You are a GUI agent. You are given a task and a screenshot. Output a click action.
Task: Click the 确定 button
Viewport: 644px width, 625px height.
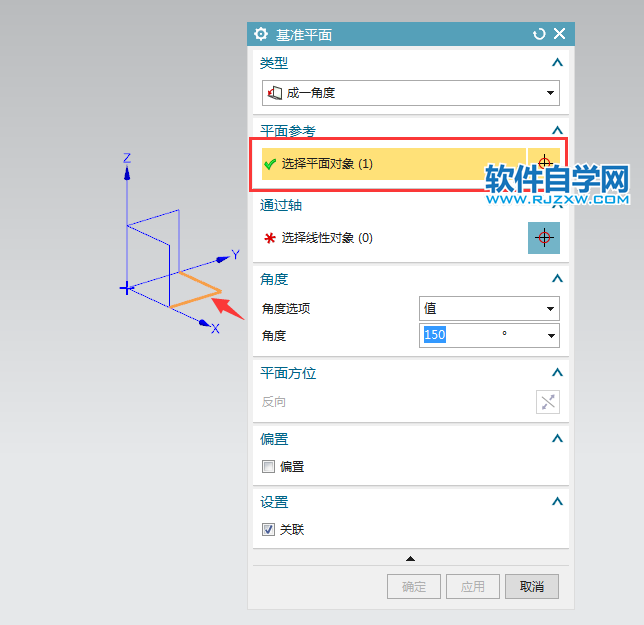click(413, 587)
